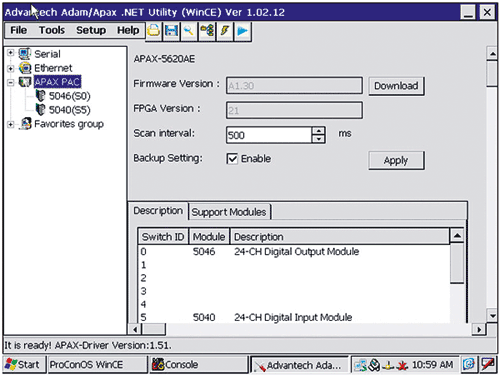Select the APAX PAC tree item

57,82
